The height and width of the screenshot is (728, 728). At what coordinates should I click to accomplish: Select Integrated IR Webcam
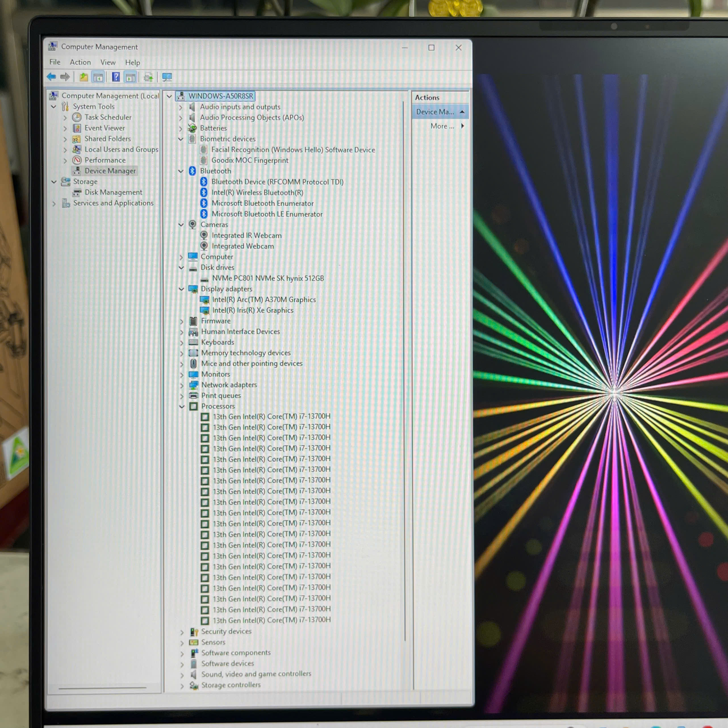(x=246, y=235)
